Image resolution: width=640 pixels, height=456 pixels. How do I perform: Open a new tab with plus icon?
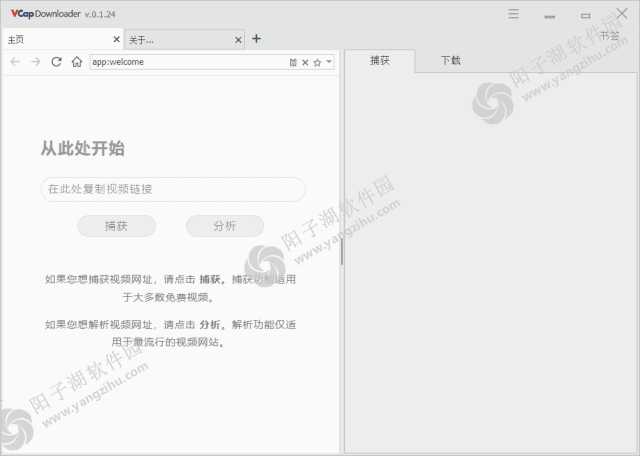point(256,39)
